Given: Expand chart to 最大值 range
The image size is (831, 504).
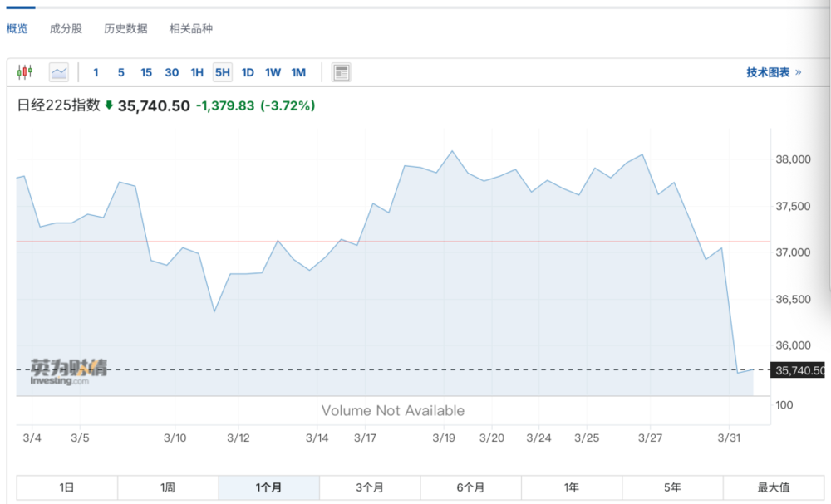Looking at the screenshot, I should [x=773, y=487].
